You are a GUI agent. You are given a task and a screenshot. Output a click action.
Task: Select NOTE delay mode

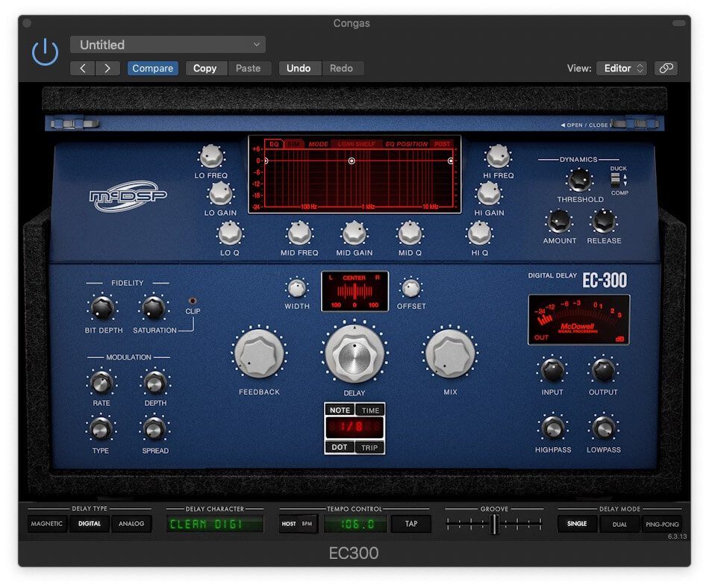click(x=340, y=410)
